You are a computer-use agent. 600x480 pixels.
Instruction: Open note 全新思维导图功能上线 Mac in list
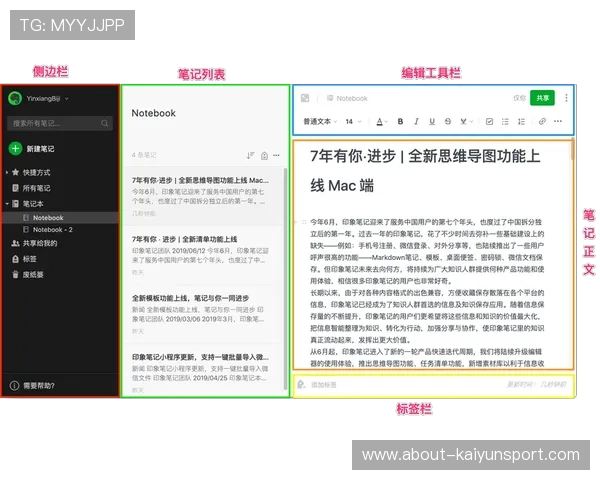tap(203, 196)
